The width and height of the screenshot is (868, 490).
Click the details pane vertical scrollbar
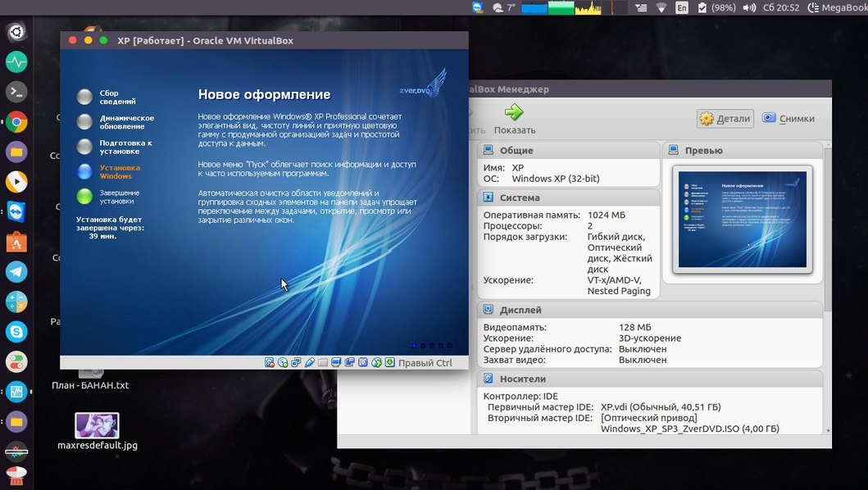pos(828,228)
